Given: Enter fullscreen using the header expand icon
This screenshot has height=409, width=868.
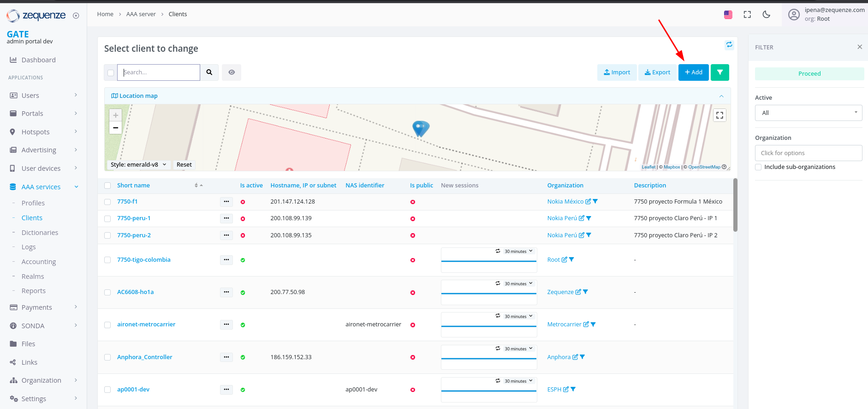Looking at the screenshot, I should 747,14.
